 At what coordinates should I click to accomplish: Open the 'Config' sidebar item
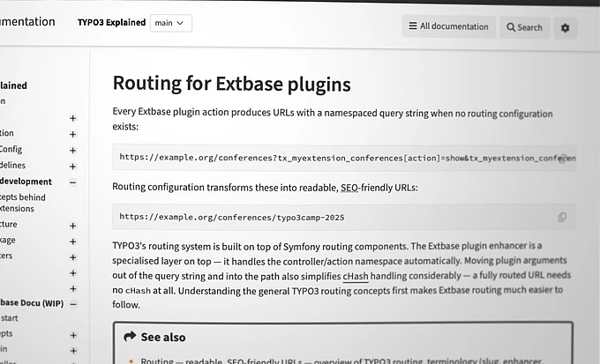11,149
